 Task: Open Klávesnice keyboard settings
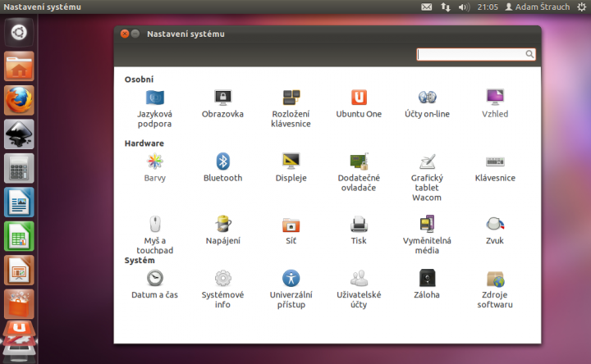[495, 168]
